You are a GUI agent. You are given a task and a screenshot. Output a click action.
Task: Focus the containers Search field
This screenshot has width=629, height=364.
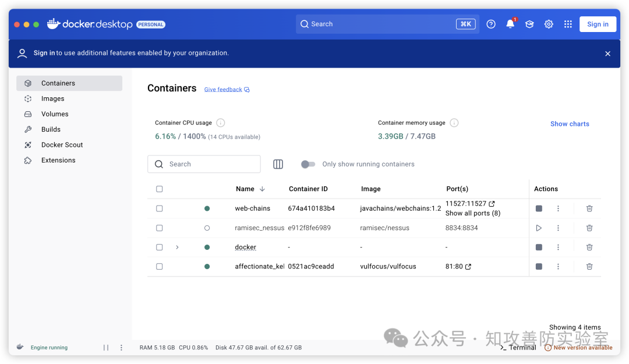[x=204, y=164]
